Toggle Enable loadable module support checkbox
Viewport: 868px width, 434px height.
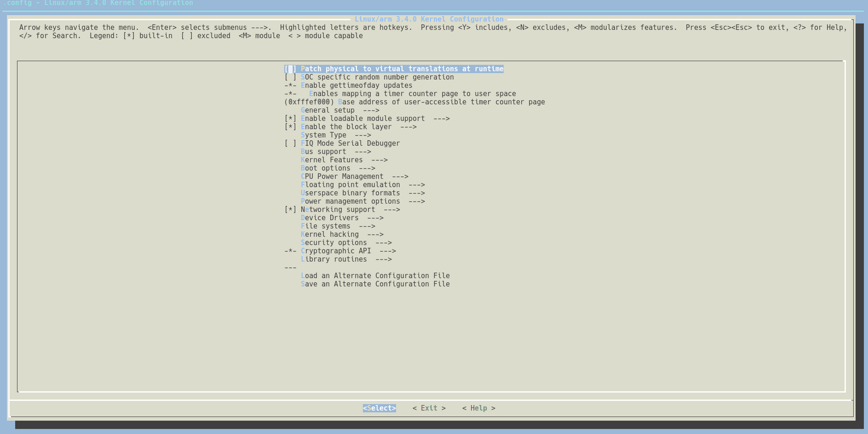pos(290,118)
